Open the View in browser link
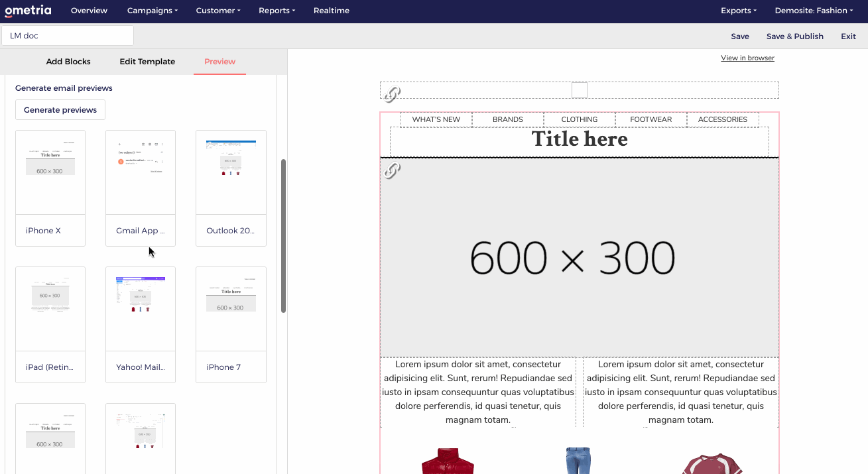 [x=747, y=58]
